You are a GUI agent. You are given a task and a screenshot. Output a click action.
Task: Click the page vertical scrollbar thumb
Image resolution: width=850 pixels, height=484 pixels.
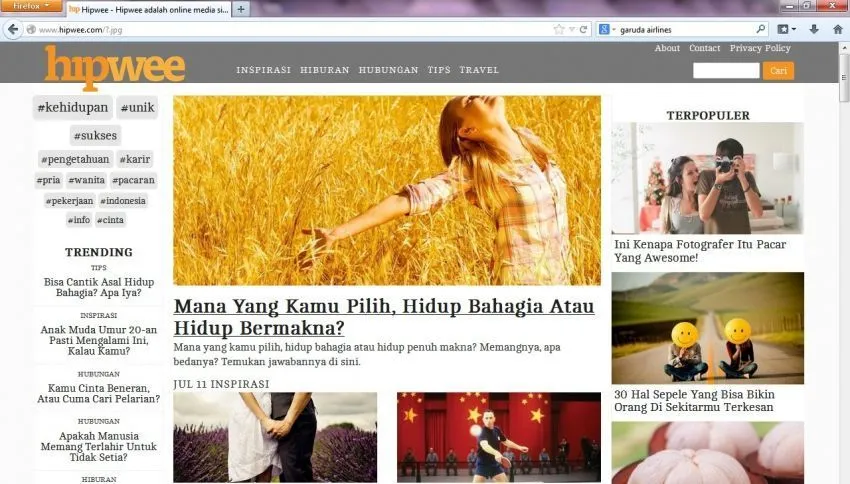coord(844,78)
